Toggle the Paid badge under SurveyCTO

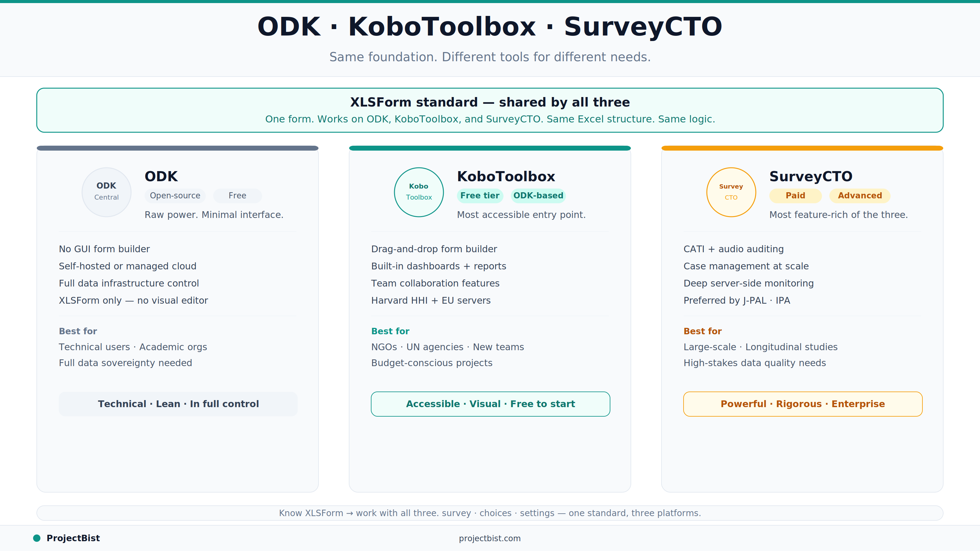[x=795, y=196]
